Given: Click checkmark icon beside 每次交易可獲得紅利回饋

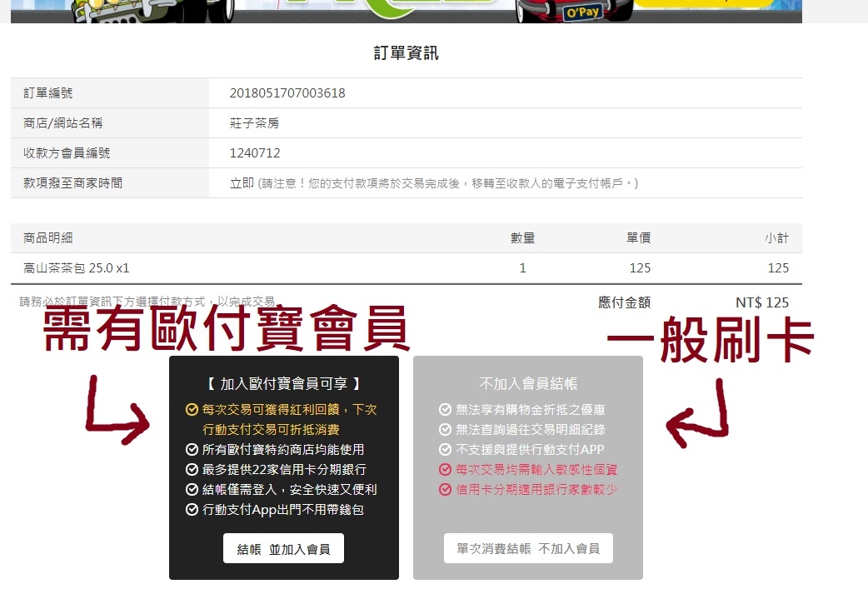Looking at the screenshot, I should [192, 410].
